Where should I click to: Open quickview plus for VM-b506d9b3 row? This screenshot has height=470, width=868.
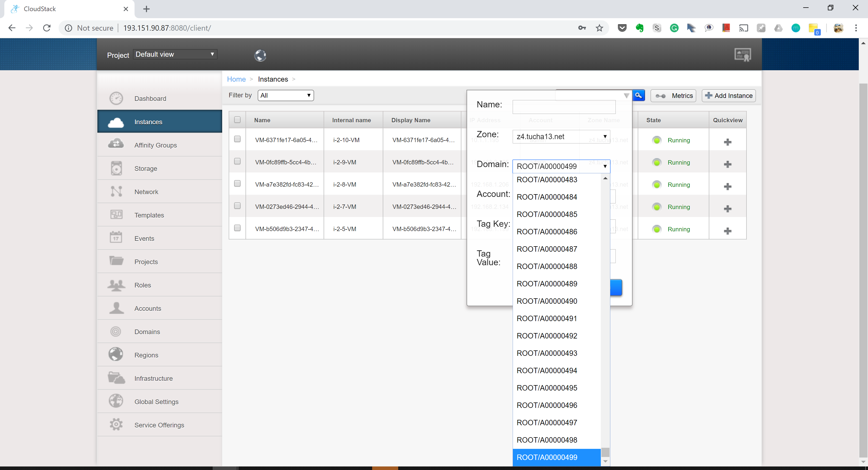tap(727, 231)
